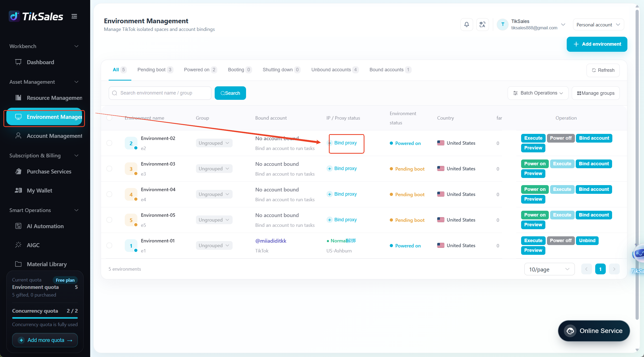644x357 pixels.
Task: Click the Refresh button
Action: click(x=603, y=70)
